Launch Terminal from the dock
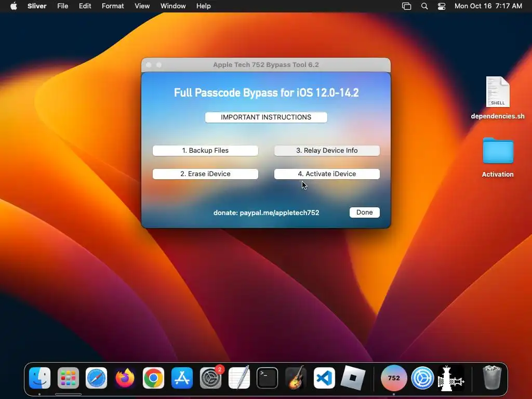 point(268,378)
